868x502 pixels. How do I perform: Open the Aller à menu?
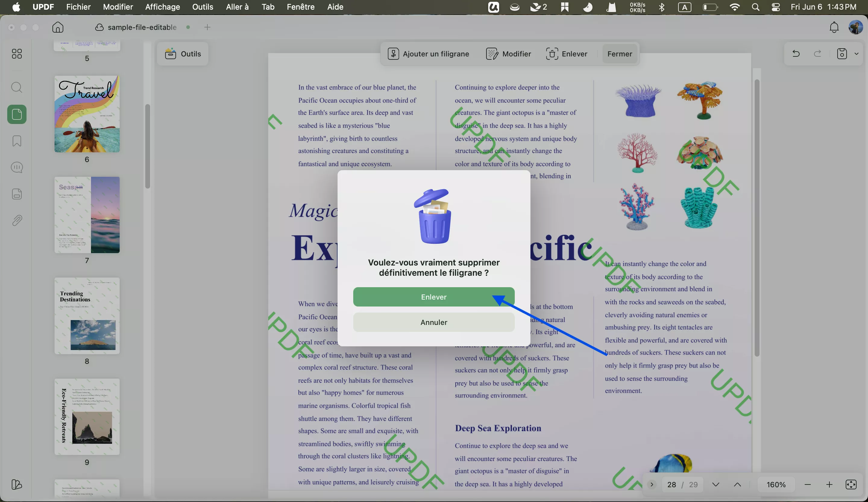(237, 7)
